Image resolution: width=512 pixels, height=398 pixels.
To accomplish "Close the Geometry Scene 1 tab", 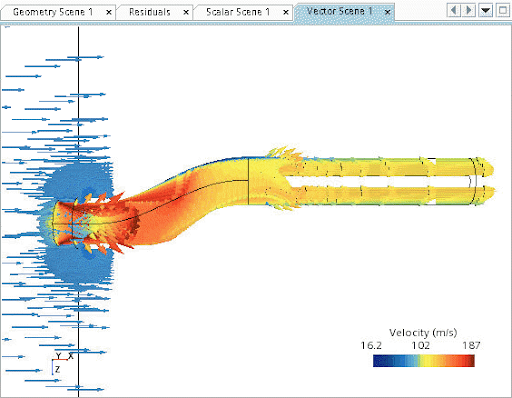I will pos(109,13).
